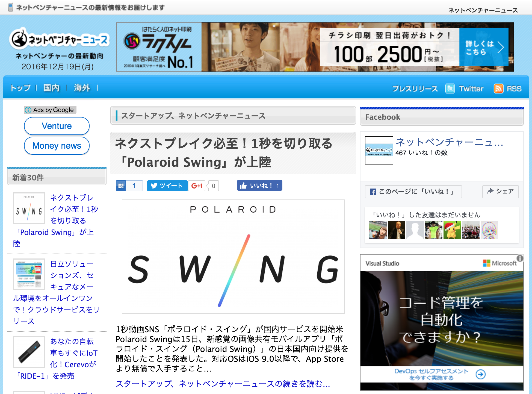Image resolution: width=532 pixels, height=394 pixels.
Task: Click the blank silhouette friend avatar
Action: click(x=415, y=230)
